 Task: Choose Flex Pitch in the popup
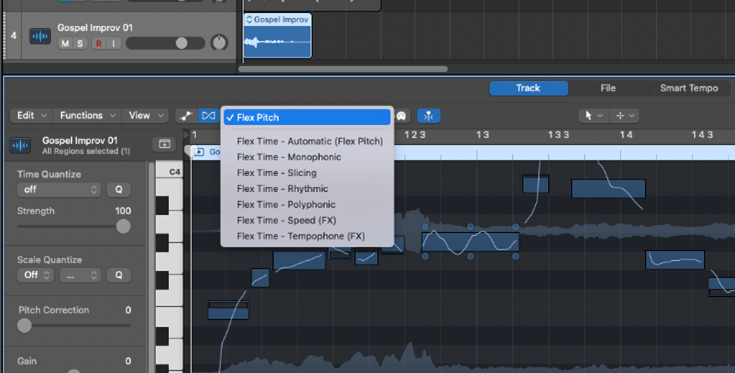[307, 117]
